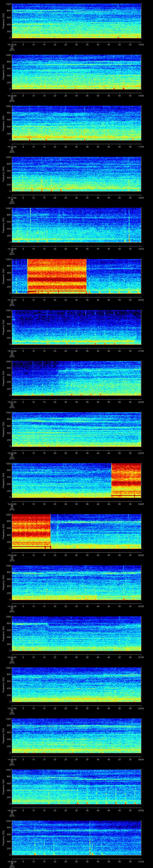Click the 14:16:00 time label
153x868 pixels.
(12, 147)
